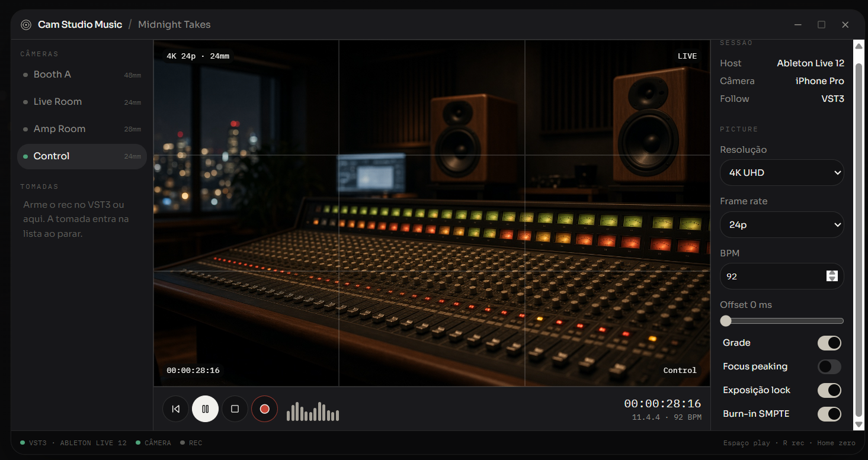868x460 pixels.
Task: Maximize the Cam Studio window
Action: (821, 25)
